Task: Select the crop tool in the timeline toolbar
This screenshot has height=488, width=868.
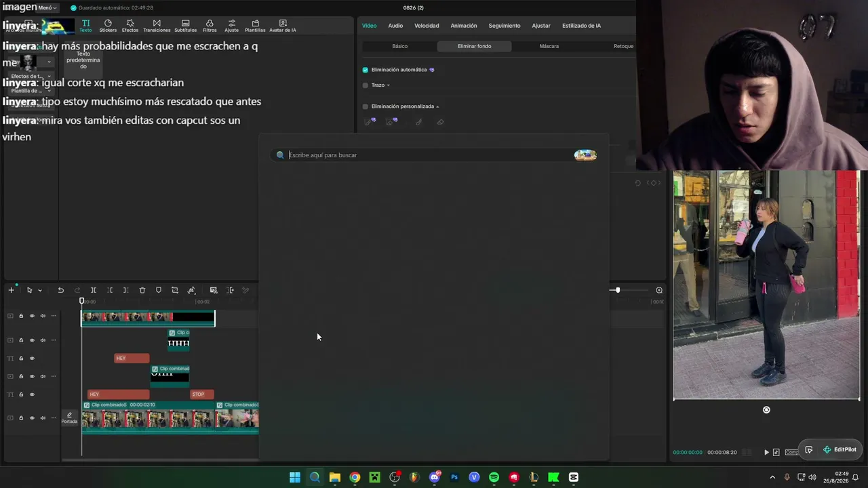Action: 175,290
